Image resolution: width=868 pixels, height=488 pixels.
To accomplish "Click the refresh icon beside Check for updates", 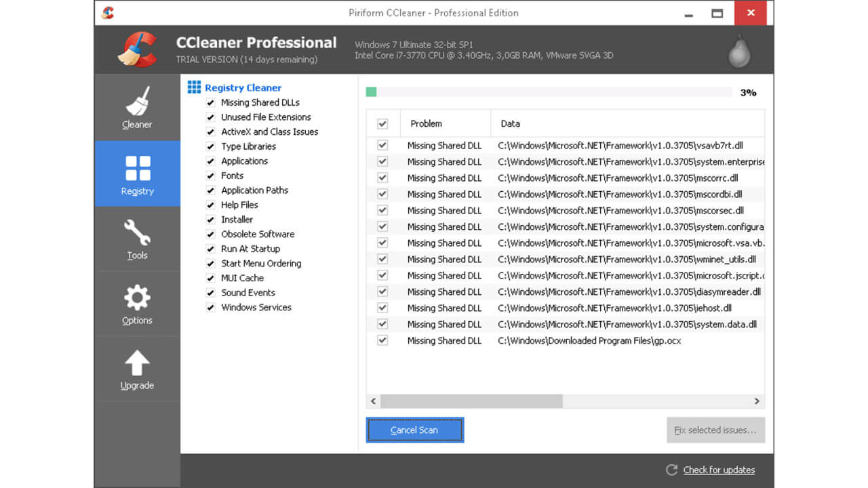I will pyautogui.click(x=671, y=470).
